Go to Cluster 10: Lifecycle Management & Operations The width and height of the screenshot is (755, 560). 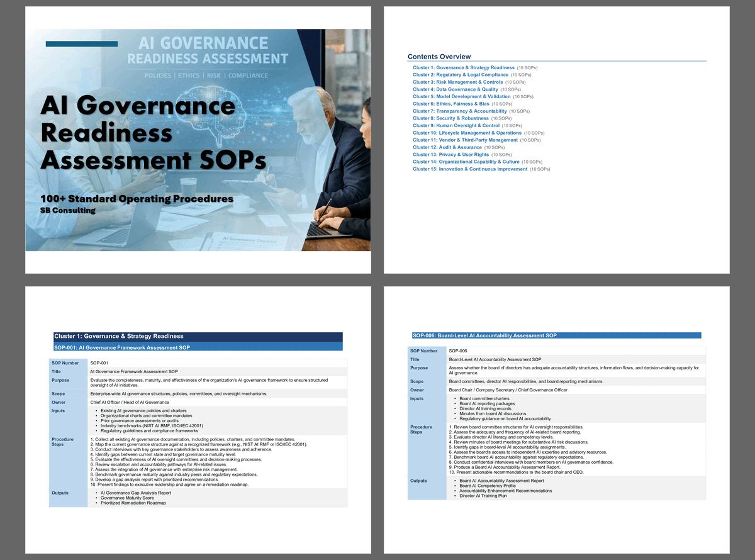(x=467, y=133)
